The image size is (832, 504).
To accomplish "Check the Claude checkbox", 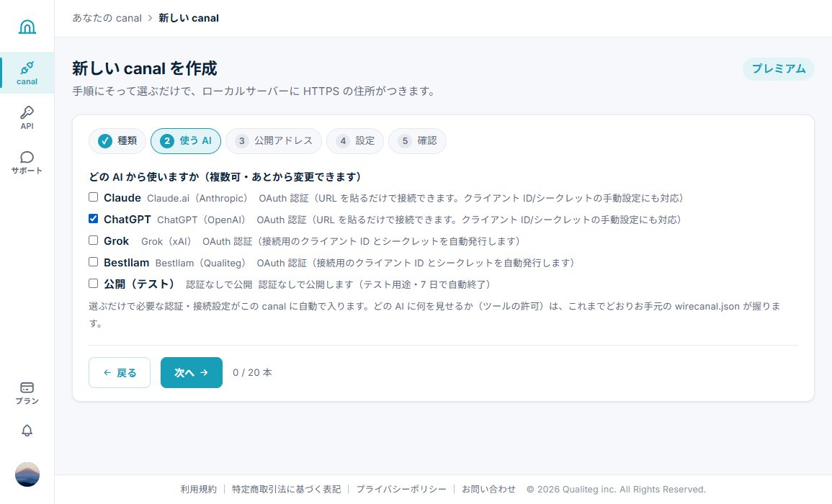I will tap(94, 197).
